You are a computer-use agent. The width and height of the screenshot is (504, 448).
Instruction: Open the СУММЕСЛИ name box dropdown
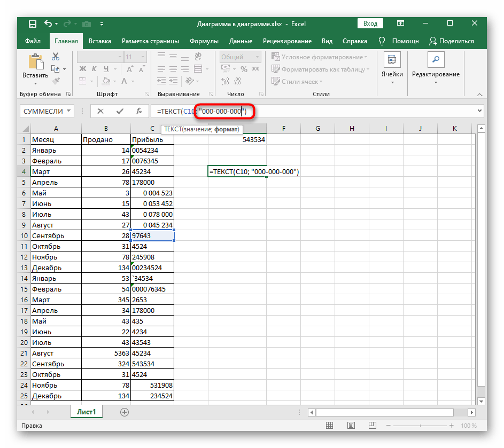pos(69,111)
